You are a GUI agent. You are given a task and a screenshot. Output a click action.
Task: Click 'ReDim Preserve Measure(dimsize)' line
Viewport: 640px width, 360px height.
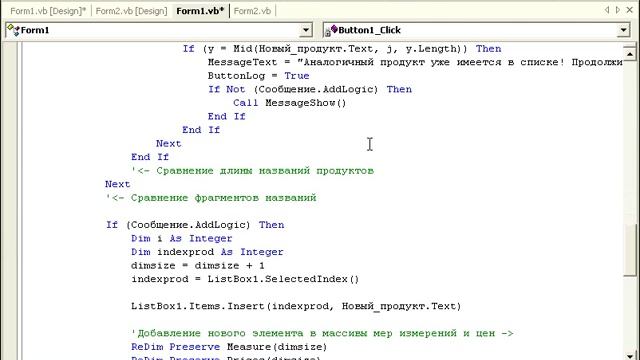(229, 347)
